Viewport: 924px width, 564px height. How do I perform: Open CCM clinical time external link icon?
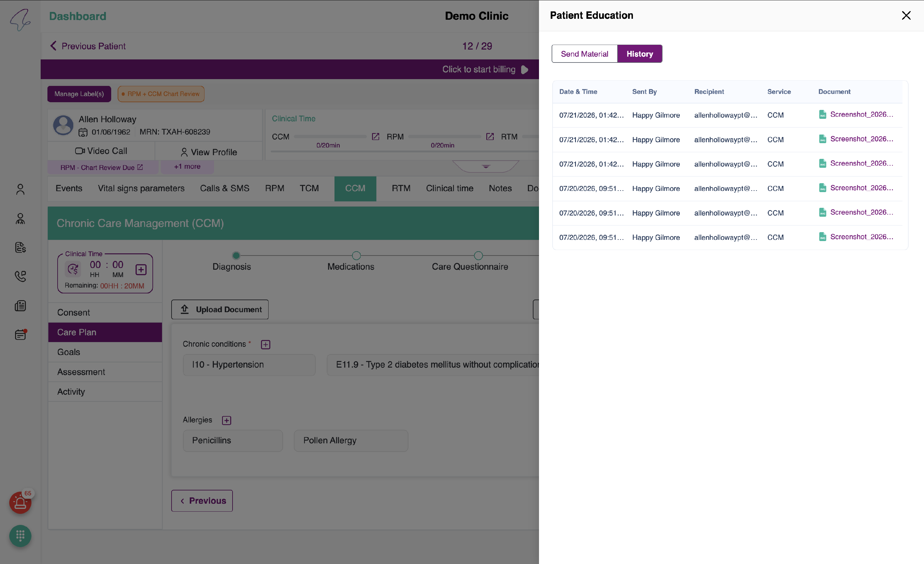[x=375, y=136]
